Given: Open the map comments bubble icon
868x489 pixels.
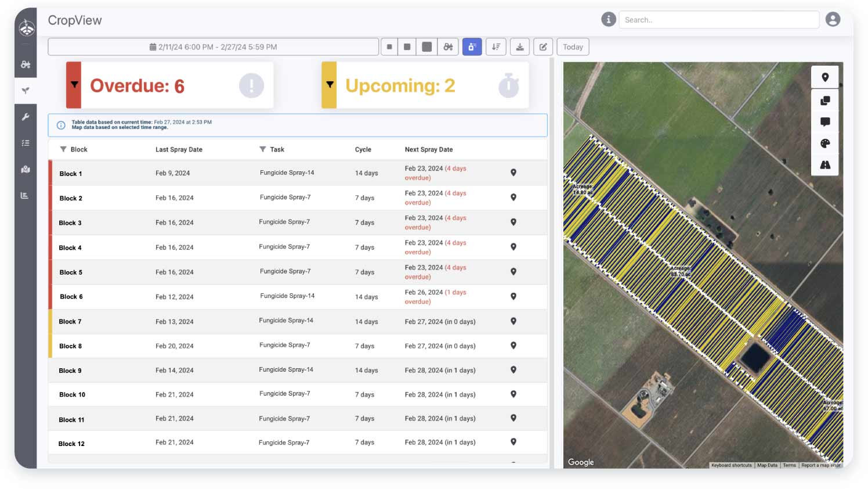Looking at the screenshot, I should coord(824,122).
